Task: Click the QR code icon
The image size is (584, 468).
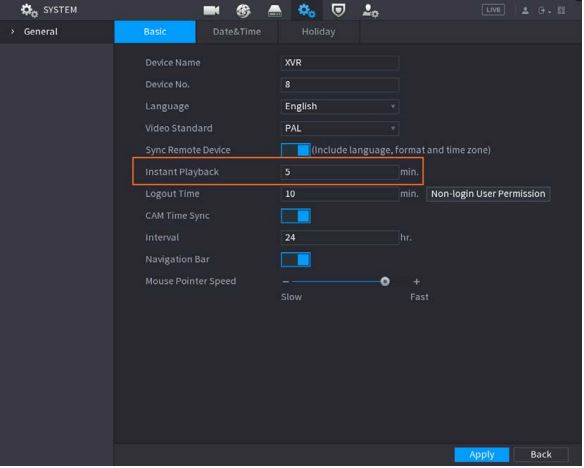Action: pos(561,10)
